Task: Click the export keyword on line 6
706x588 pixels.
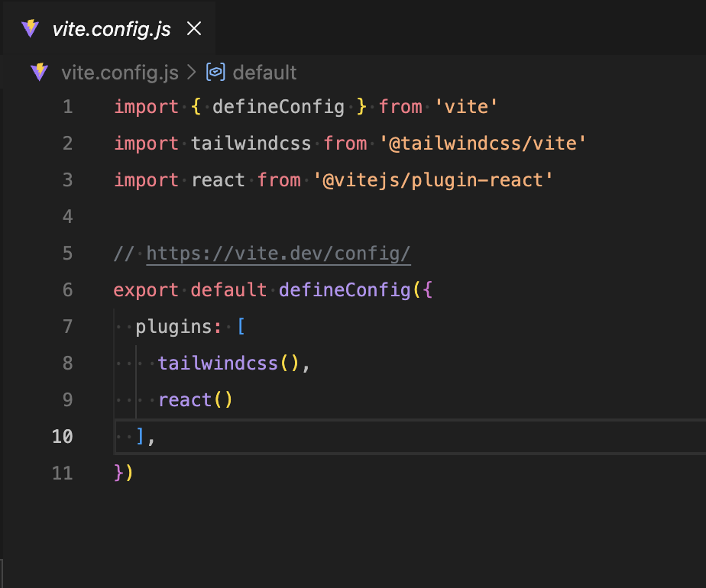Action: (146, 290)
